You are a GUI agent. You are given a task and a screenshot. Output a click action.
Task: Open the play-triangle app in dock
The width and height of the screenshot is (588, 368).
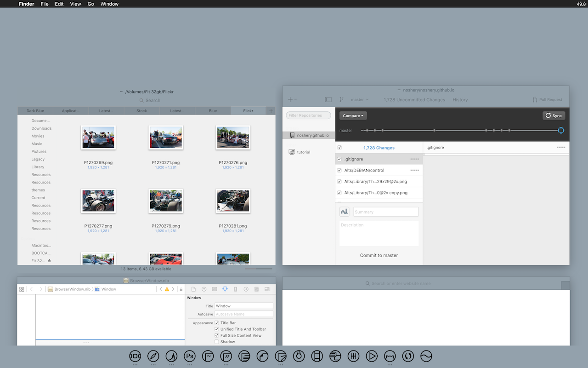372,356
